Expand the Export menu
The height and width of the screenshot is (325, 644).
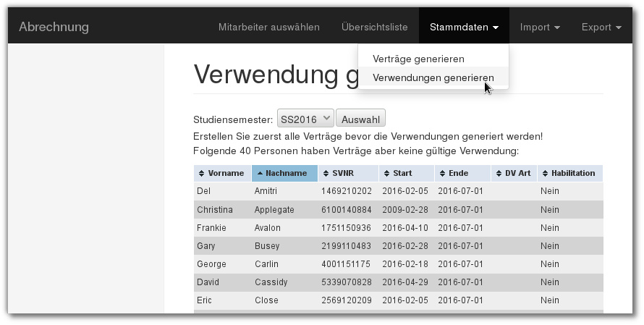pos(601,28)
